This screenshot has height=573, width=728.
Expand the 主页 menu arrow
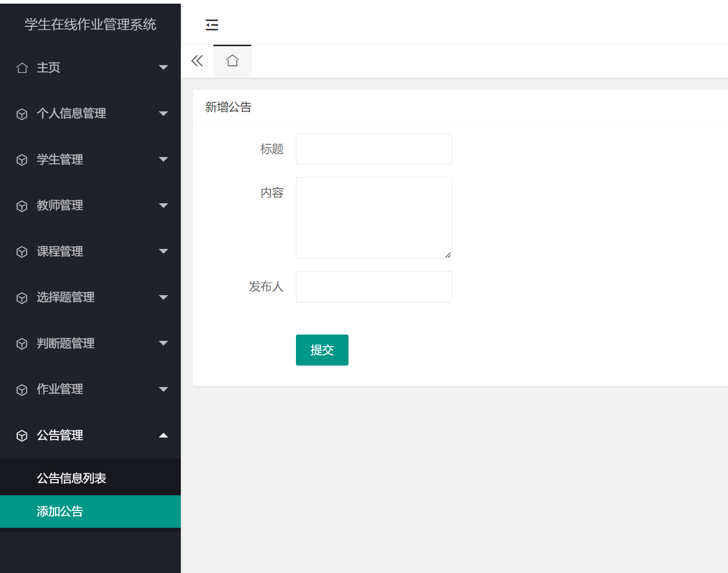[x=163, y=67]
